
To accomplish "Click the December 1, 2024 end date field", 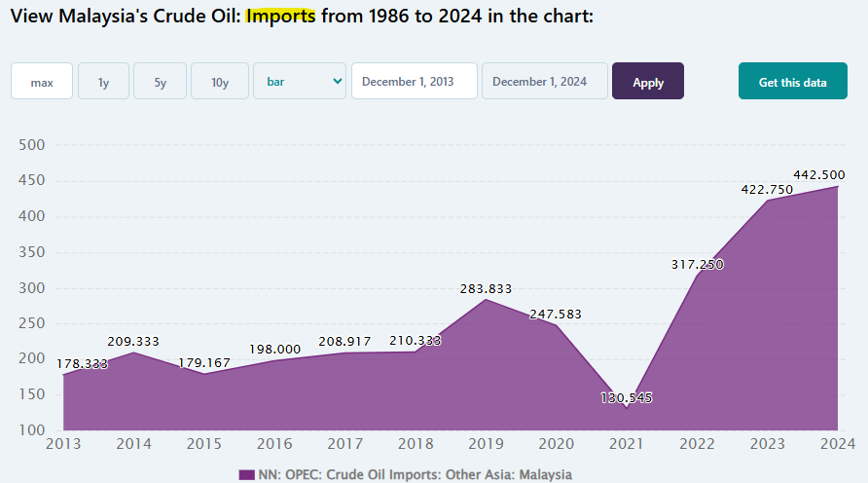I will click(544, 82).
